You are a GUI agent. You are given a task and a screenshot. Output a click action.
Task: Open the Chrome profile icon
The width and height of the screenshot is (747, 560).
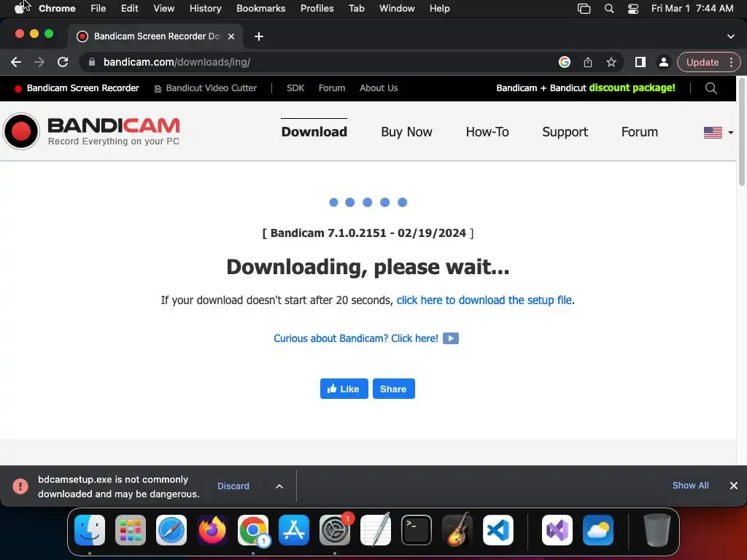[x=663, y=62]
